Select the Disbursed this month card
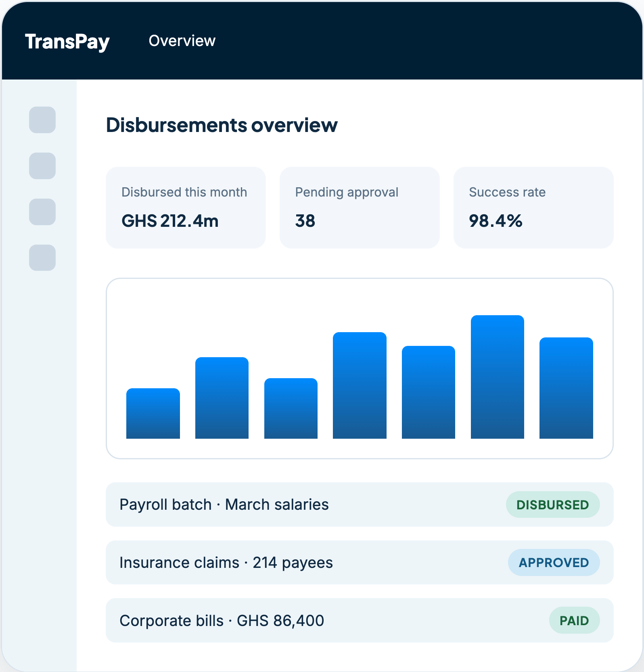Viewport: 644px width, 672px height. coord(186,207)
